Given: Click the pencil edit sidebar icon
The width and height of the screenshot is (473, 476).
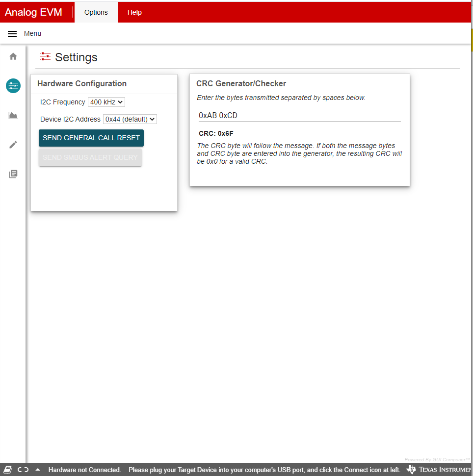Looking at the screenshot, I should [13, 145].
